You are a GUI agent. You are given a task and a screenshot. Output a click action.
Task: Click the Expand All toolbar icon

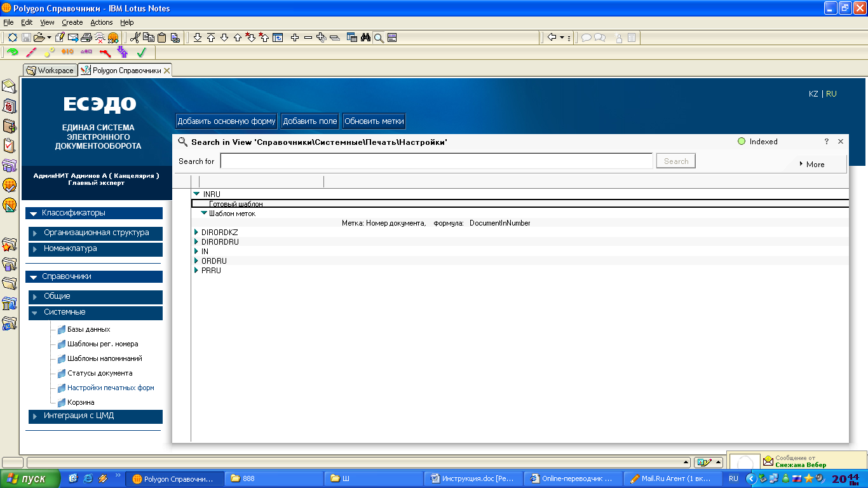322,37
